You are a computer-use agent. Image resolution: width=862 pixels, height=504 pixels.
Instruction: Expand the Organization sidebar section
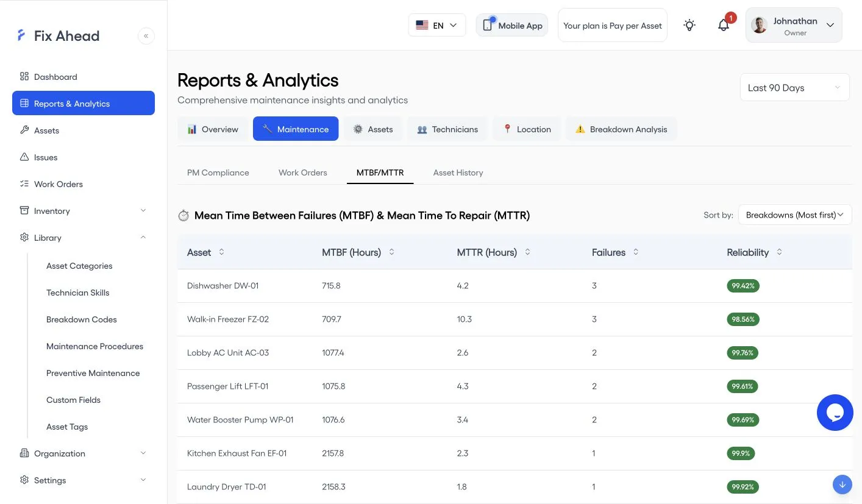84,453
